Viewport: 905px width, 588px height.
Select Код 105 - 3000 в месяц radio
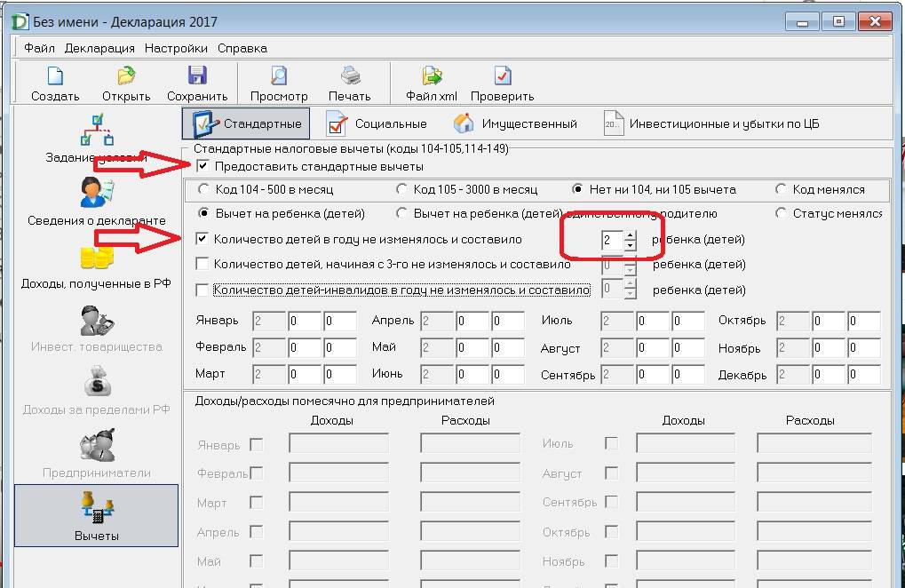tap(402, 189)
